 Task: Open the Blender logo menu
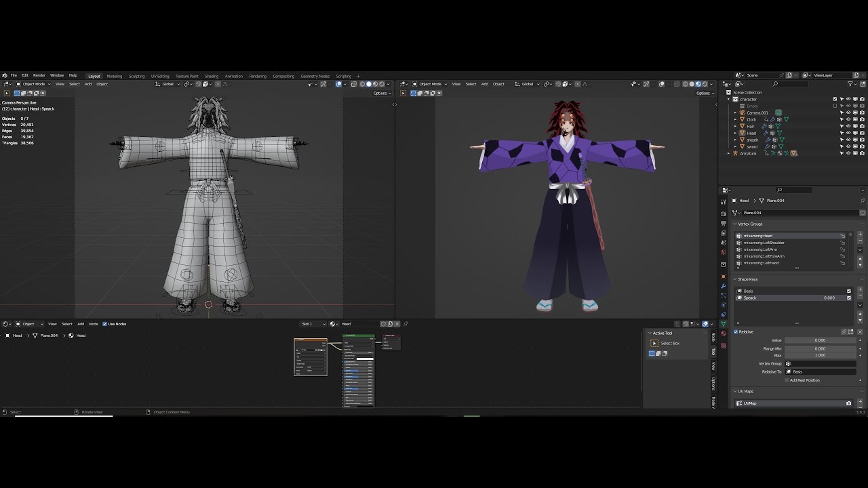click(4, 75)
